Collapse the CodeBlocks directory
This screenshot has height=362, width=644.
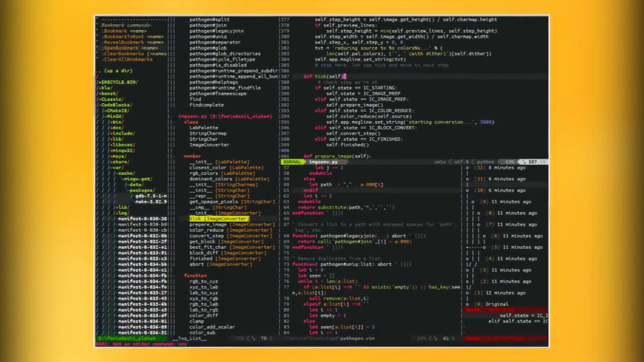click(115, 105)
